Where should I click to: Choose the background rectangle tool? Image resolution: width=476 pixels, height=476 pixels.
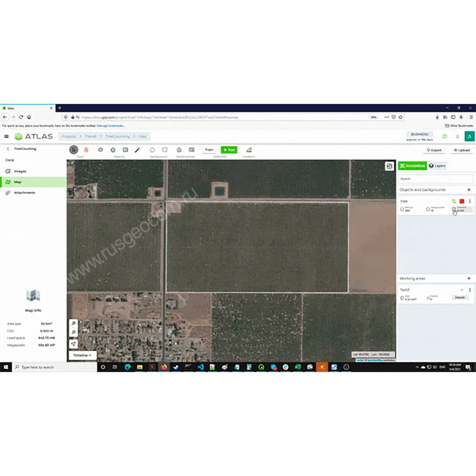(x=165, y=150)
